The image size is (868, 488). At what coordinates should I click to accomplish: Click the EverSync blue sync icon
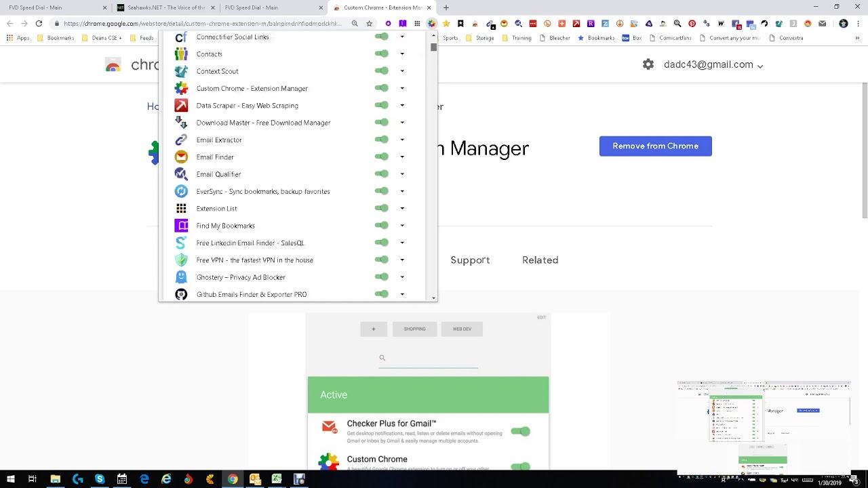click(x=181, y=191)
